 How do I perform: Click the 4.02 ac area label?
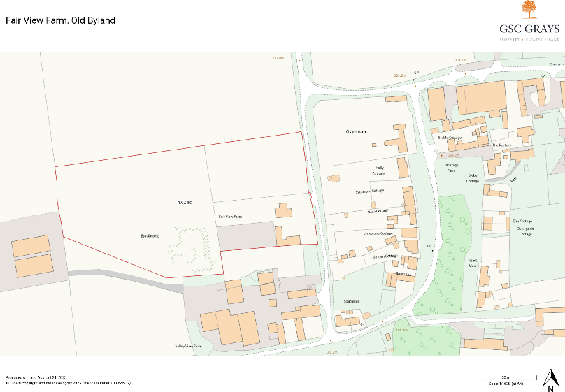(x=185, y=203)
